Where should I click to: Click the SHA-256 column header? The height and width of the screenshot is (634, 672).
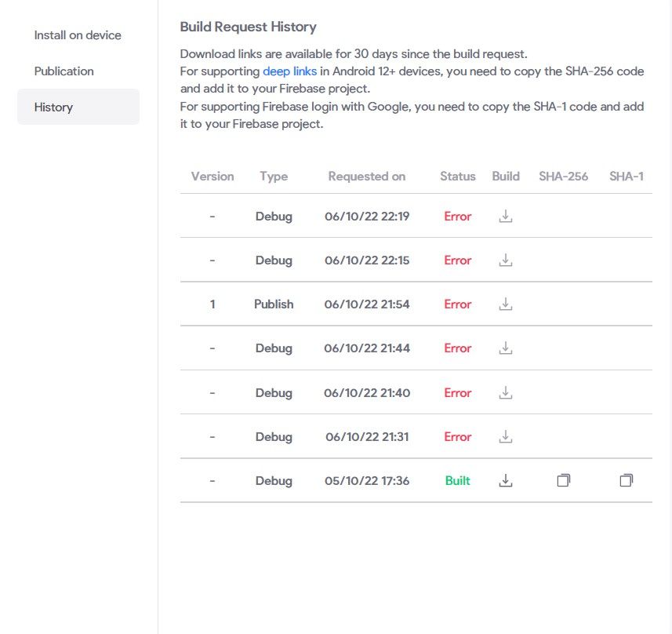pyautogui.click(x=564, y=177)
